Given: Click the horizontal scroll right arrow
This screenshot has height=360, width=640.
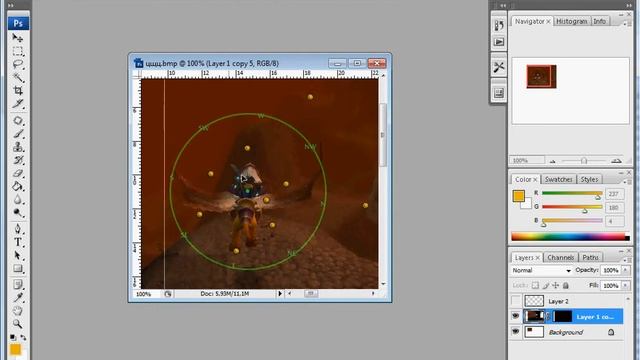Looking at the screenshot, I should pyautogui.click(x=373, y=293).
